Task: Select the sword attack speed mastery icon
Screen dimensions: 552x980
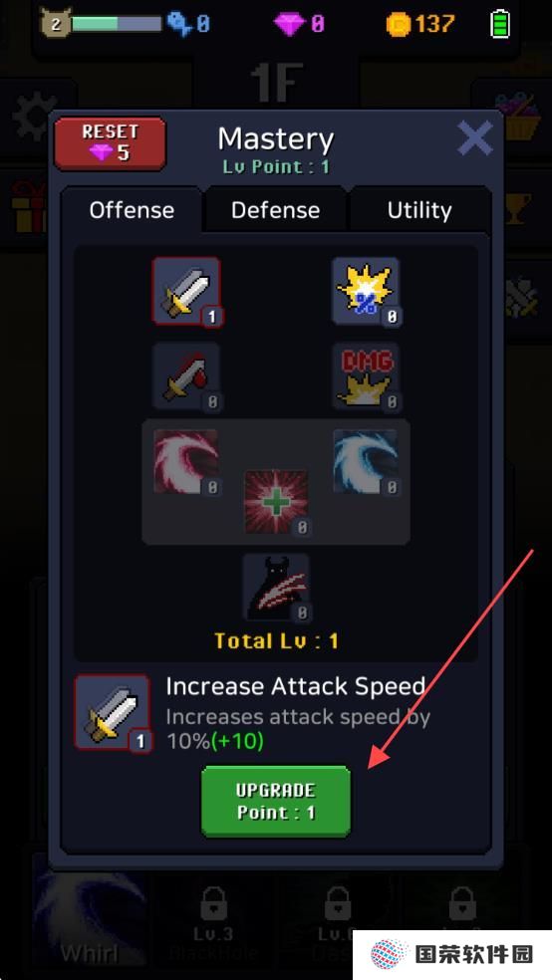Action: pos(186,291)
